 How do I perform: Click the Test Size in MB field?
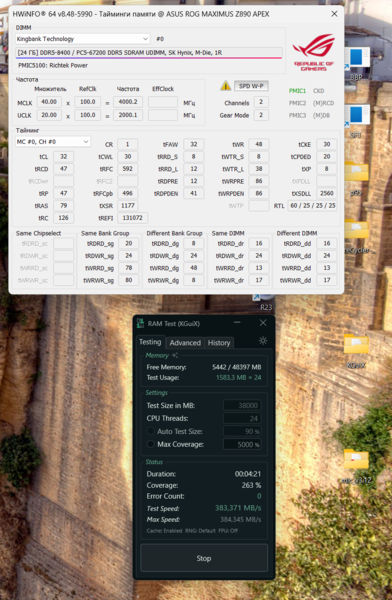click(242, 406)
